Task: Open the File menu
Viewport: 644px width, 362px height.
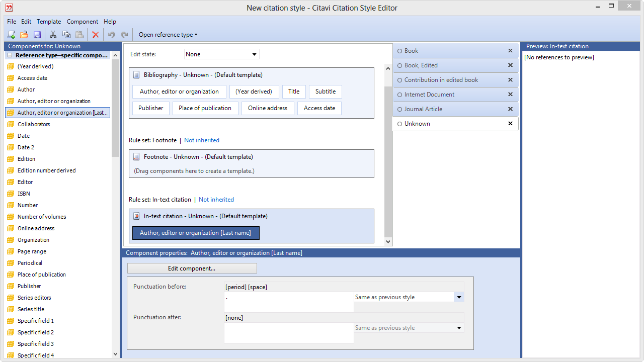Action: point(12,22)
